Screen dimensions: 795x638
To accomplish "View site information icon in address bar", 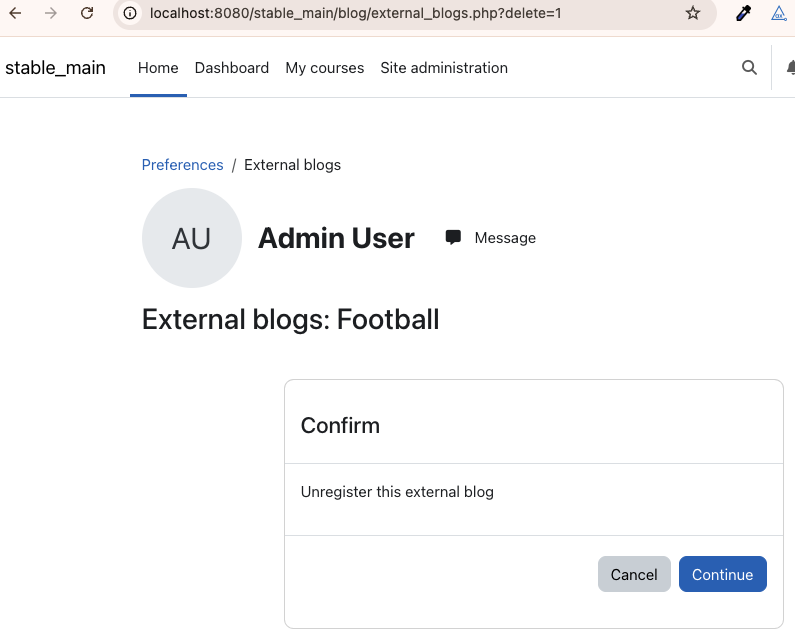I will point(130,13).
